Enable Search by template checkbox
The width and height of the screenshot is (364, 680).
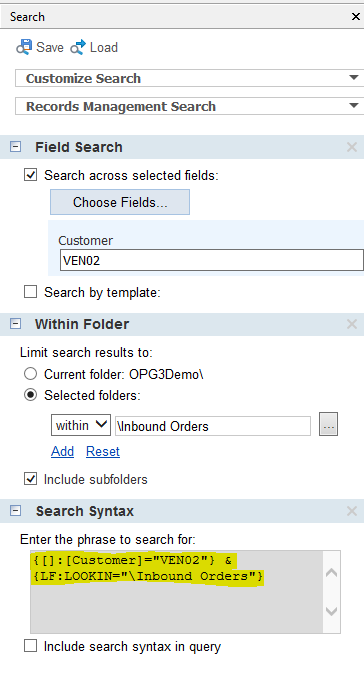tap(30, 292)
